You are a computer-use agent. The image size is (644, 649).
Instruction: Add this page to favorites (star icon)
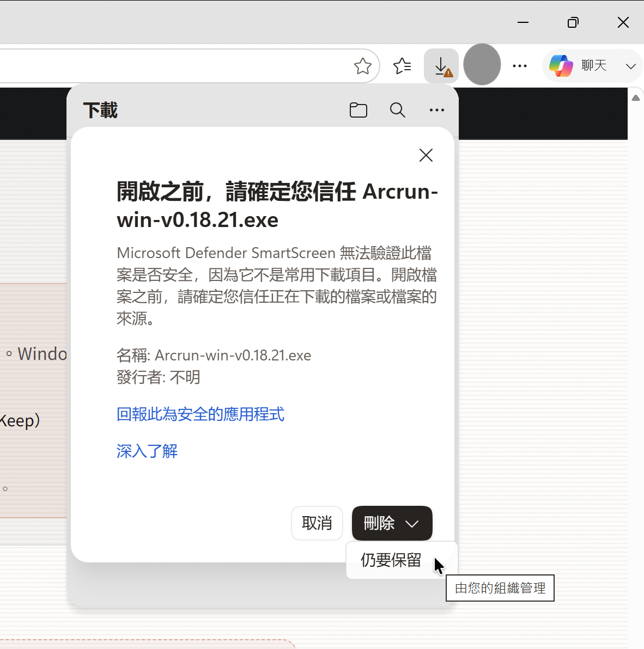[362, 66]
